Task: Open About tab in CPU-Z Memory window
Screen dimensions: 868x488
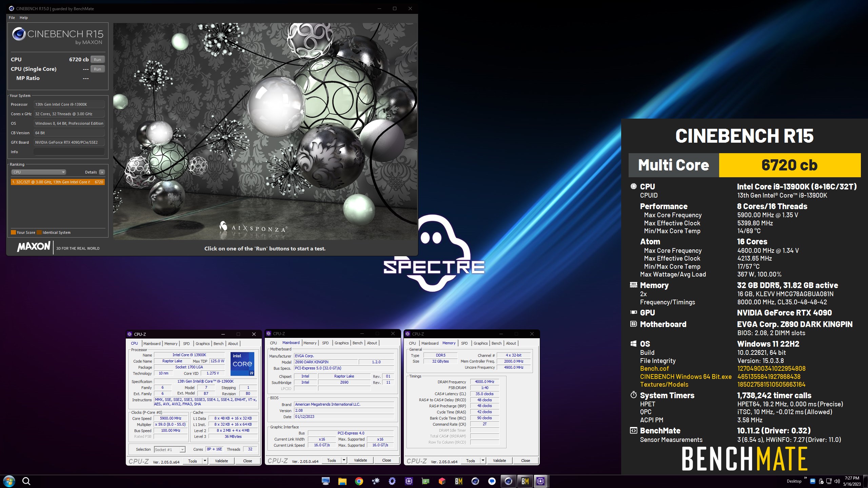Action: point(511,343)
